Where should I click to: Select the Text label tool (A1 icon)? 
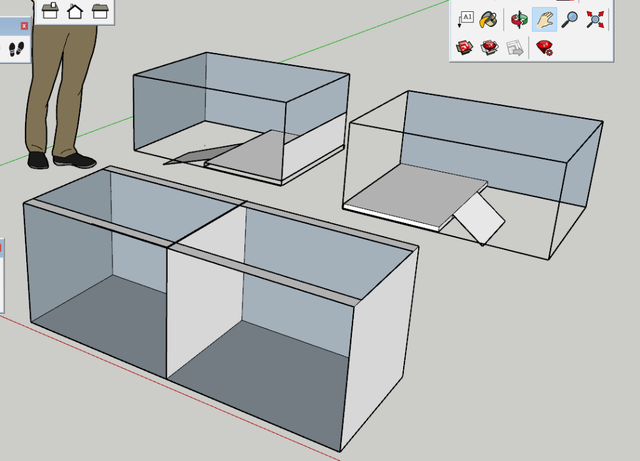467,18
